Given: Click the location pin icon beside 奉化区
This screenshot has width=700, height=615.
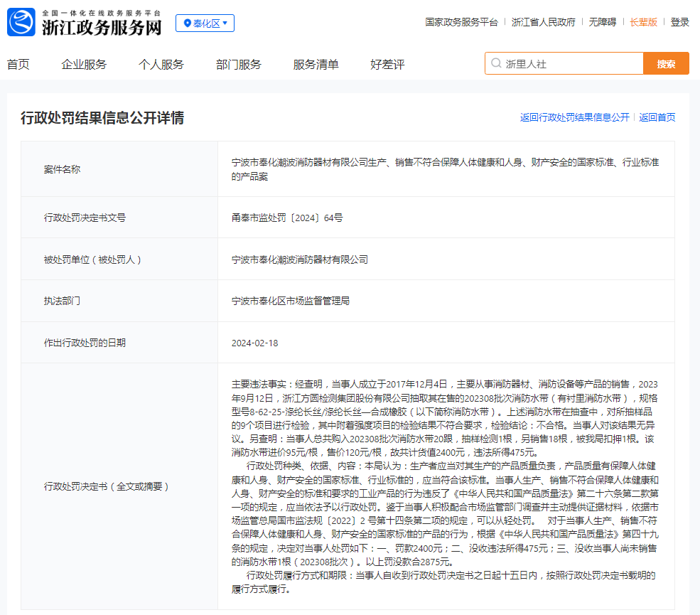Looking at the screenshot, I should (x=188, y=23).
